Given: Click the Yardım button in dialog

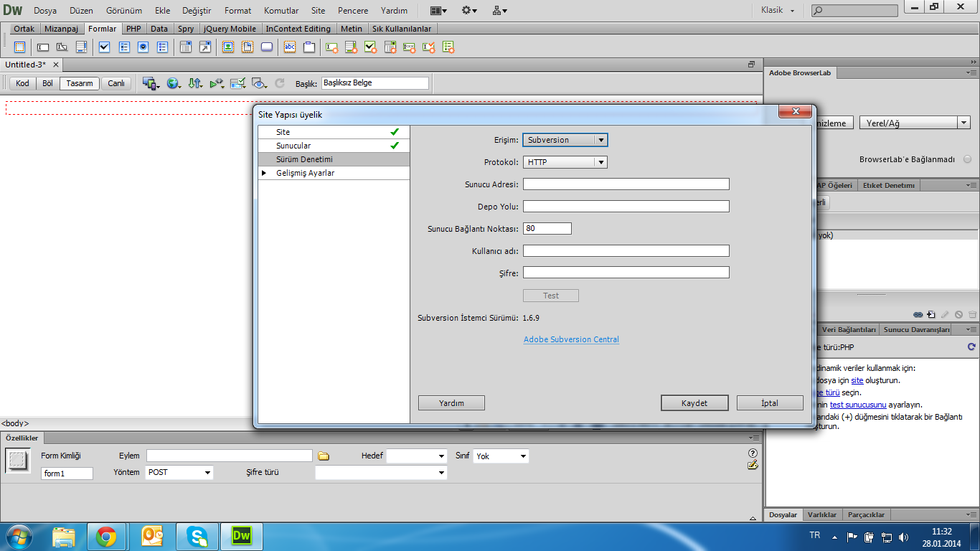Looking at the screenshot, I should coord(451,403).
